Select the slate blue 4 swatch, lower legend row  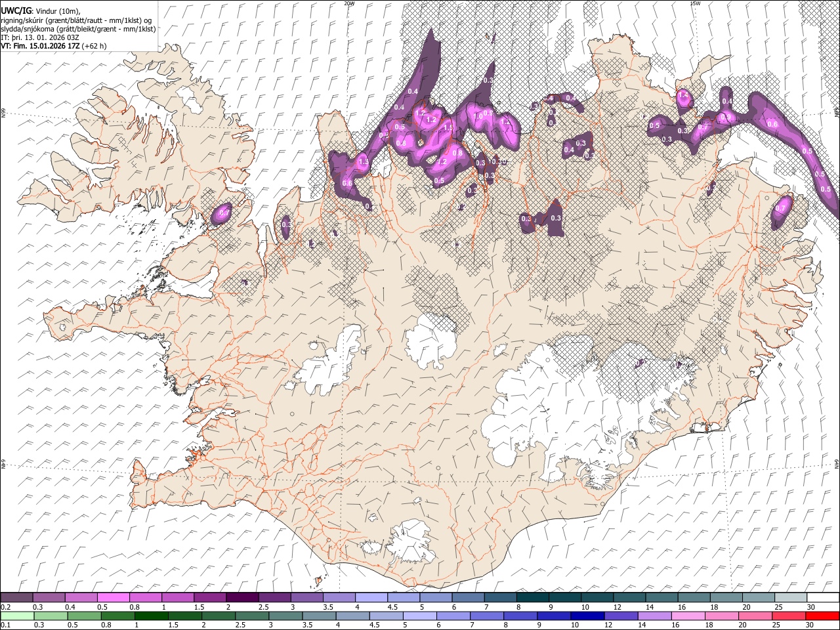coord(352,616)
